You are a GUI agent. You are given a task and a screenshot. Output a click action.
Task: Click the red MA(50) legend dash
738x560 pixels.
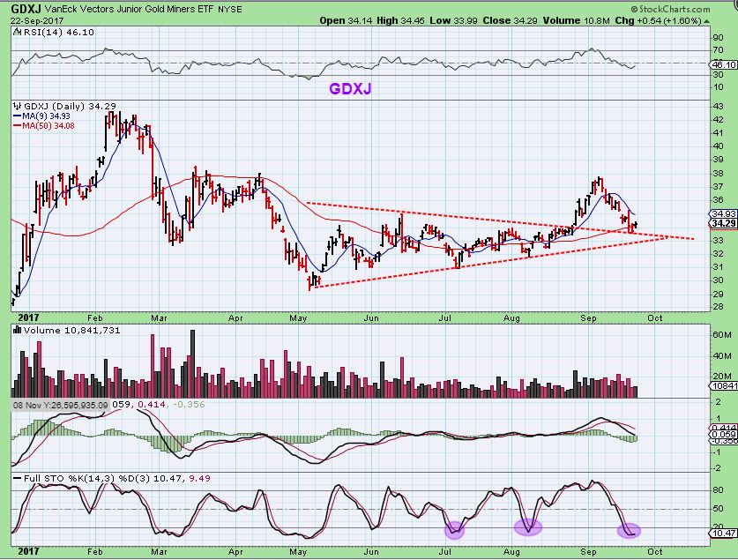coord(18,126)
